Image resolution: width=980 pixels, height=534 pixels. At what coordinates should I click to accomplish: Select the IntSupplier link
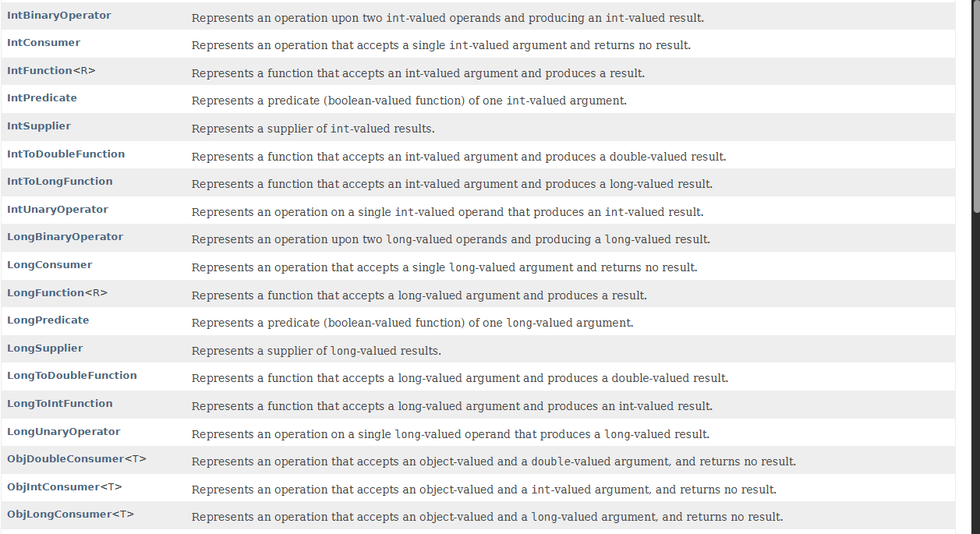coord(39,126)
